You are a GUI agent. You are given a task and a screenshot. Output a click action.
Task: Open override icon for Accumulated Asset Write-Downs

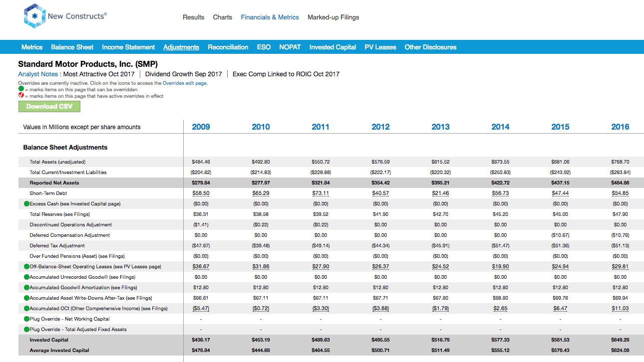[x=26, y=298]
